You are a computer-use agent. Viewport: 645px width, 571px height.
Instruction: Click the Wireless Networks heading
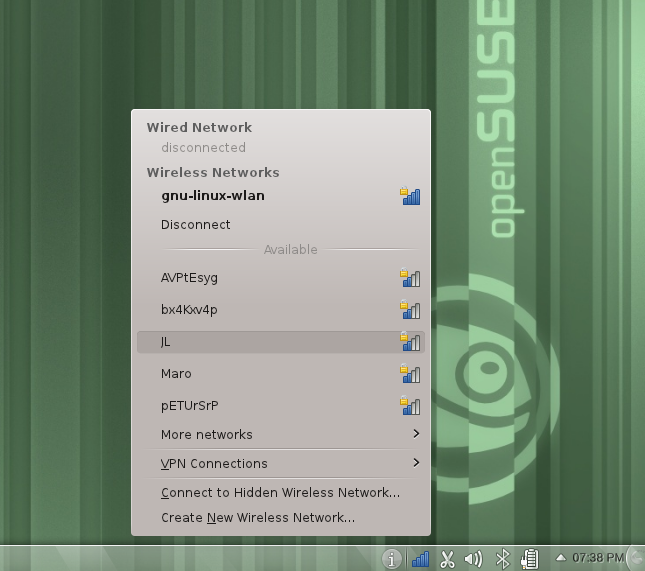tap(213, 172)
